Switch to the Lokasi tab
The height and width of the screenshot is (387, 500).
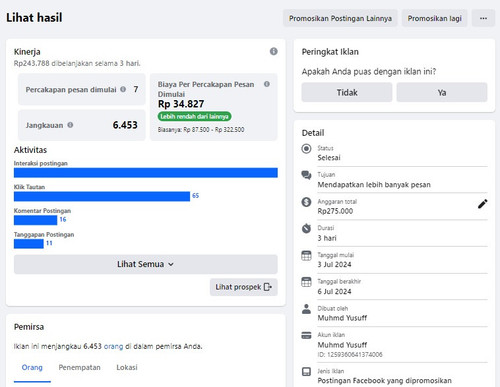pyautogui.click(x=127, y=367)
